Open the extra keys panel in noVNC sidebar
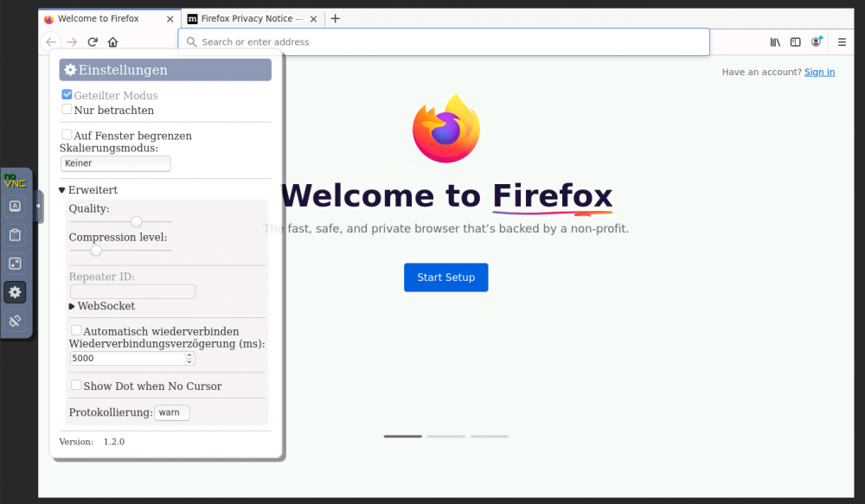The image size is (865, 504). click(x=15, y=207)
